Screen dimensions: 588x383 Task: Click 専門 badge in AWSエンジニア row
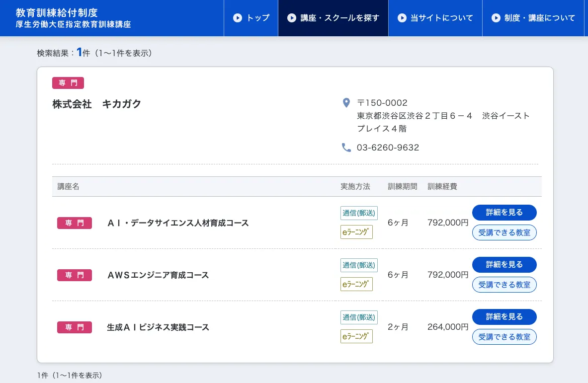tap(74, 275)
